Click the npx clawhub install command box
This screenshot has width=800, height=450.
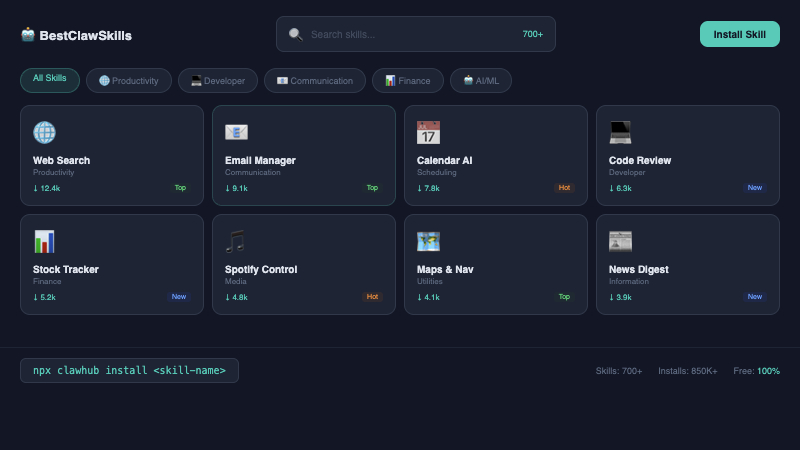point(129,371)
